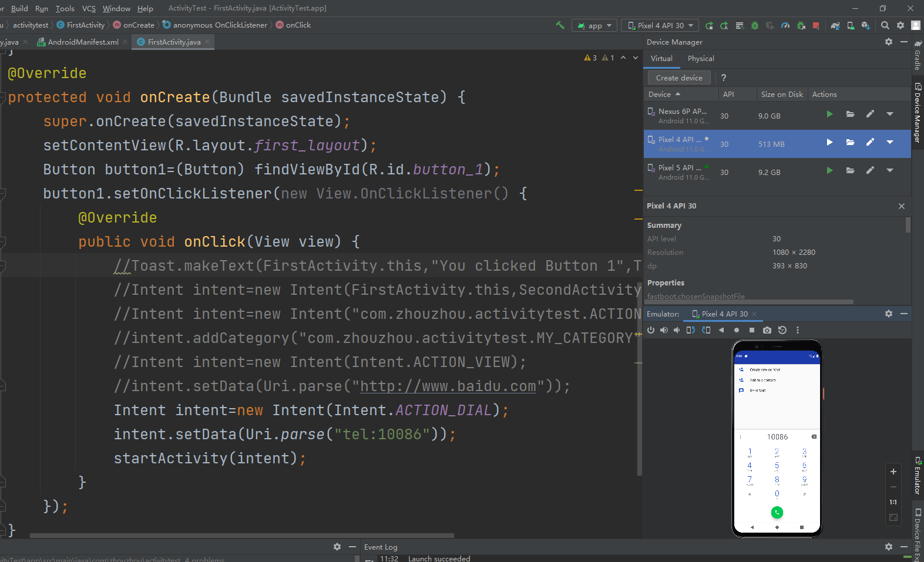The height and width of the screenshot is (562, 924).
Task: Open Pixel 4 device folder icon
Action: pos(850,142)
